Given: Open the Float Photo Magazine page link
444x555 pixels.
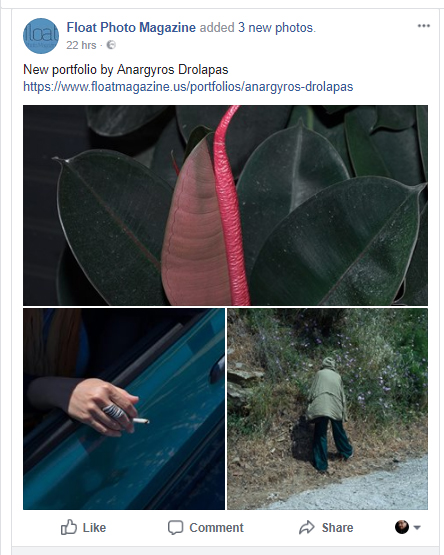Looking at the screenshot, I should pos(131,27).
